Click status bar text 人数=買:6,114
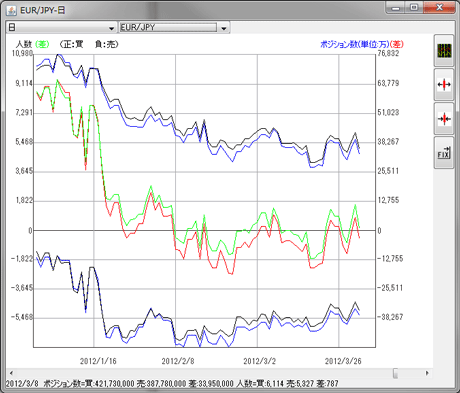Viewport: 460px width, 393px height. click(x=260, y=384)
